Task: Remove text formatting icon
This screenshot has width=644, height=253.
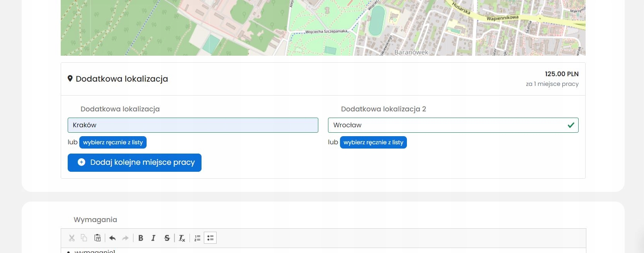Action: pos(182,238)
